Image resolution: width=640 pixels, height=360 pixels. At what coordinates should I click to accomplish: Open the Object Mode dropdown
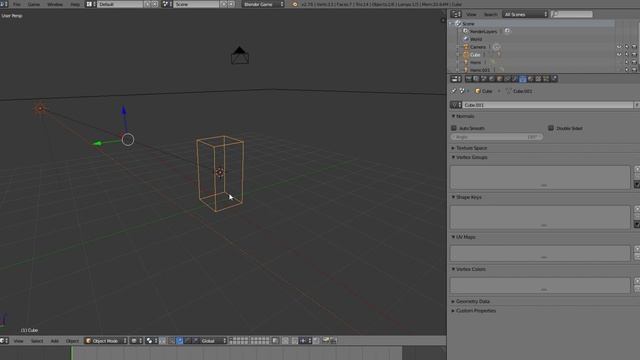point(106,340)
